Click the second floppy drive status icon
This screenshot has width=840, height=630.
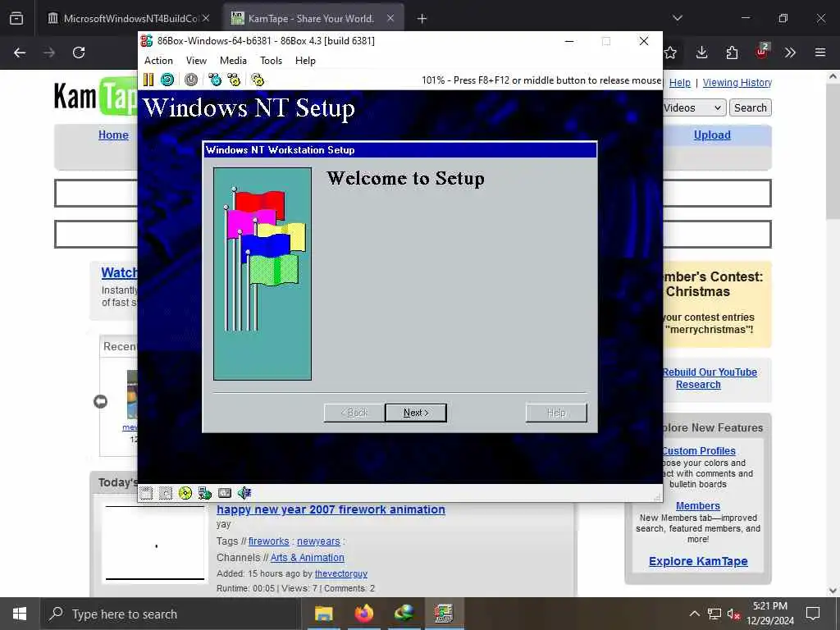point(166,493)
